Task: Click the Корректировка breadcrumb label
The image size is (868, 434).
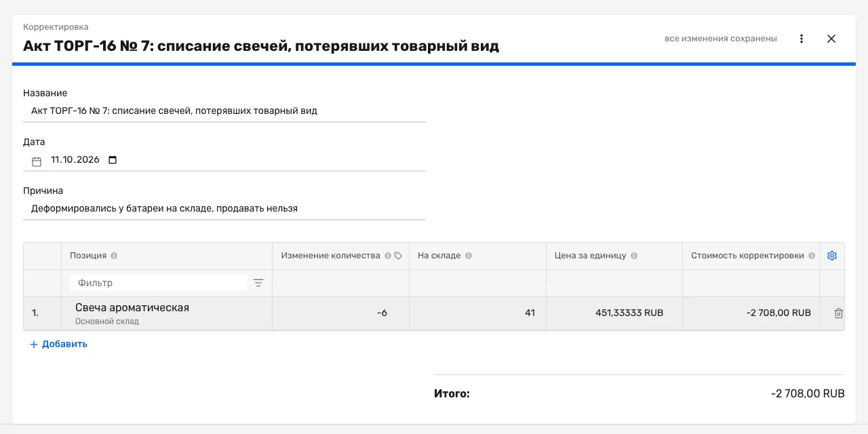Action: pos(56,27)
